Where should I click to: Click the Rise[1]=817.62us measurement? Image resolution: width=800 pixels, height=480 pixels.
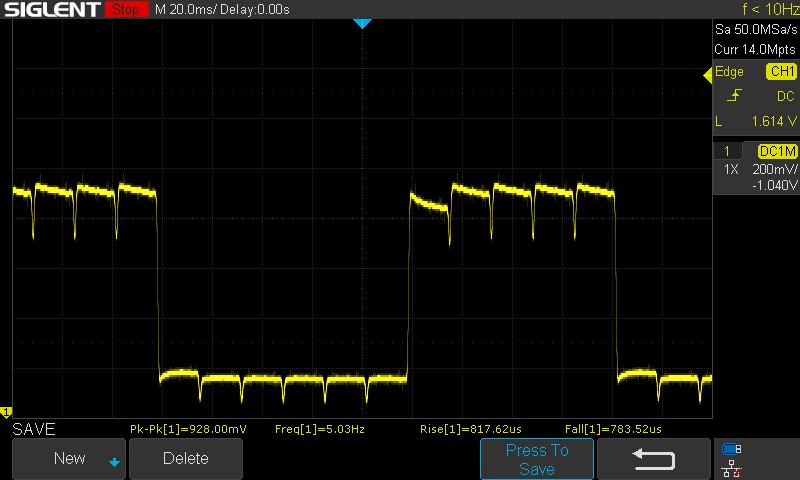(x=470, y=429)
